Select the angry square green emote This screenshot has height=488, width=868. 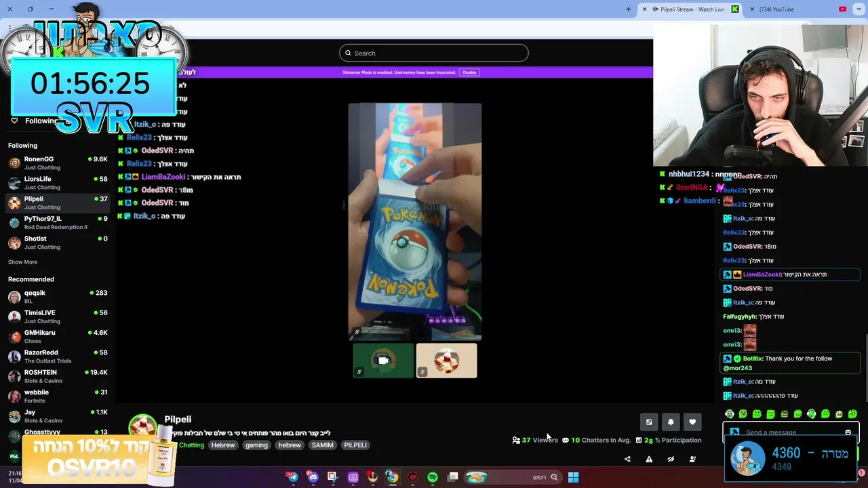[x=785, y=414]
